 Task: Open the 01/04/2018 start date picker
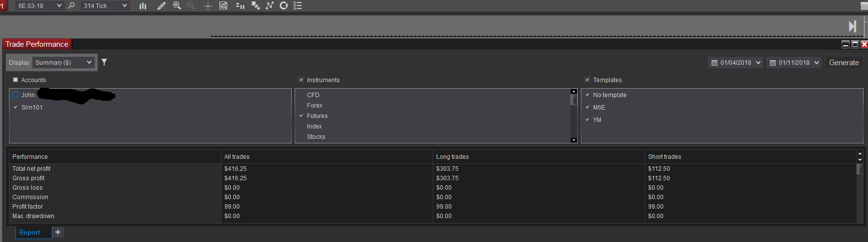coord(736,63)
